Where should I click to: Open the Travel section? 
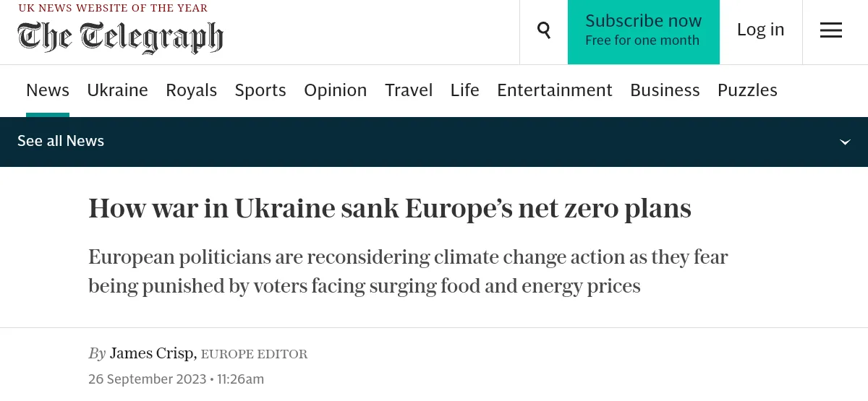pos(409,90)
